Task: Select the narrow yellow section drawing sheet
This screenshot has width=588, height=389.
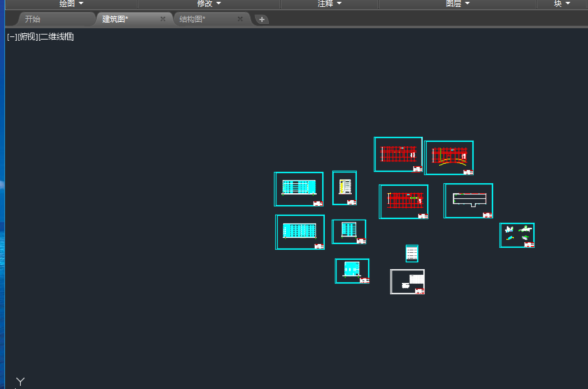Action: (344, 188)
